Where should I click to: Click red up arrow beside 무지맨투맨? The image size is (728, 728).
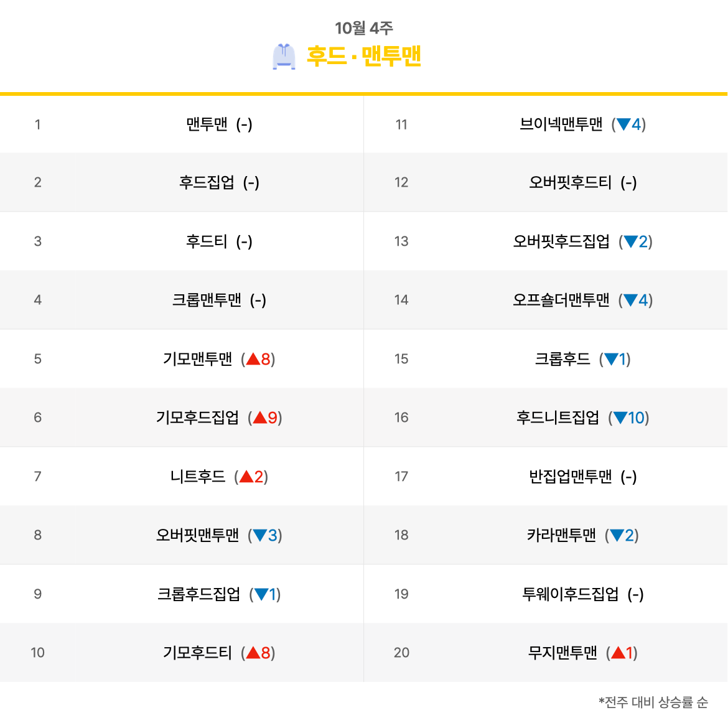coord(618,653)
